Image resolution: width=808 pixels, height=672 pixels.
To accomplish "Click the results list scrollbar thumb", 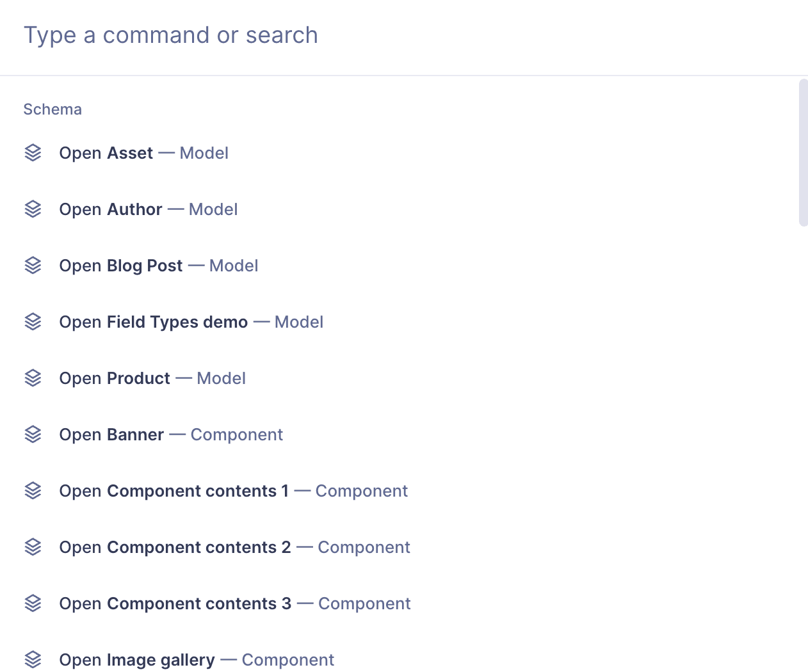I will pyautogui.click(x=804, y=152).
